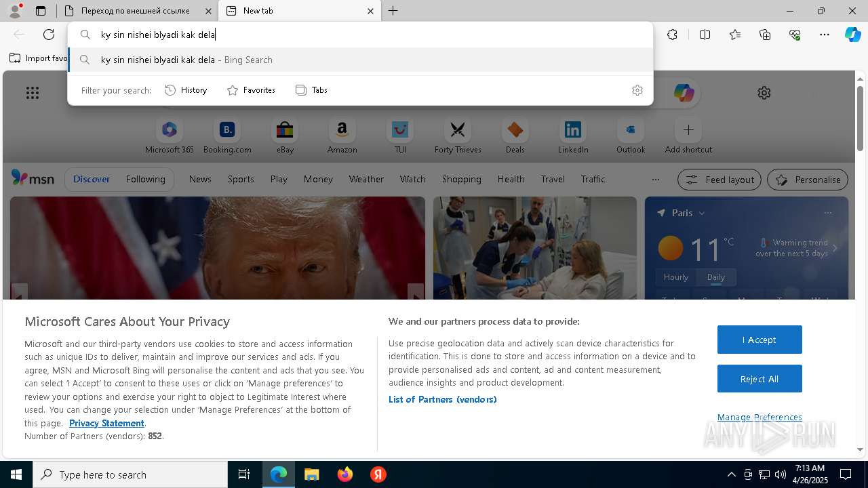The width and height of the screenshot is (868, 488).
Task: Select the Discover feed toggle
Action: coord(92,179)
